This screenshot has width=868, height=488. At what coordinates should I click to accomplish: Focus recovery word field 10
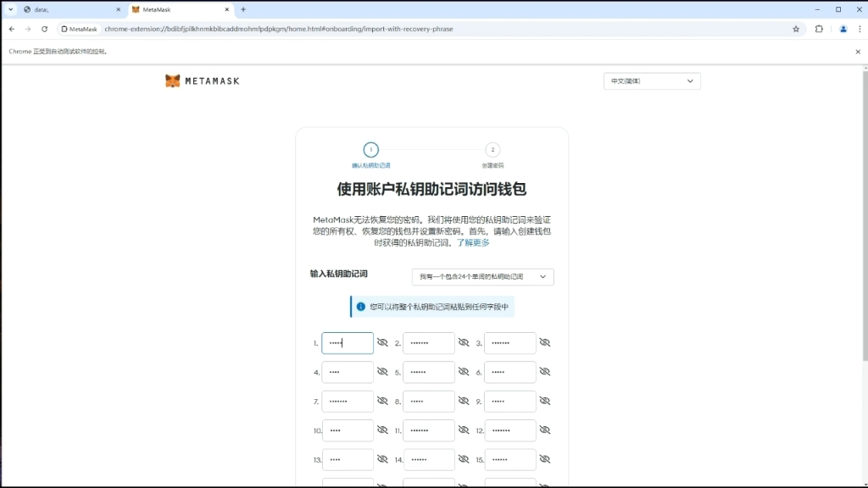click(348, 430)
